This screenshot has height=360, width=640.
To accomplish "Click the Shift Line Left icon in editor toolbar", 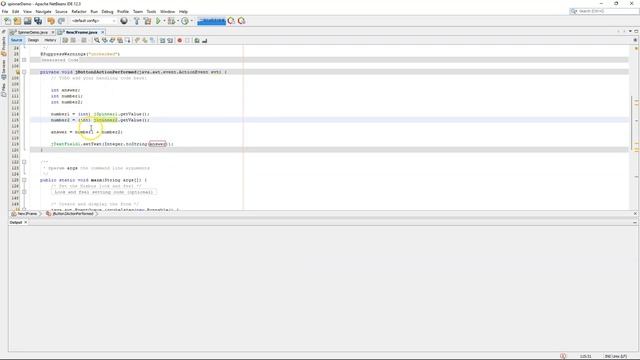I will point(162,40).
